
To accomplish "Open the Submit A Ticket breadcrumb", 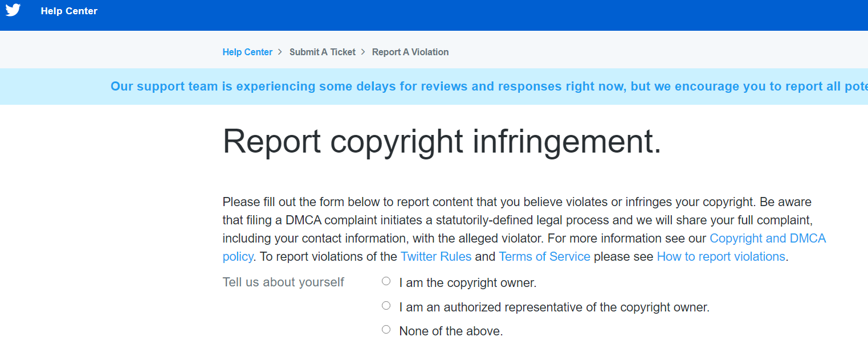I will [322, 52].
